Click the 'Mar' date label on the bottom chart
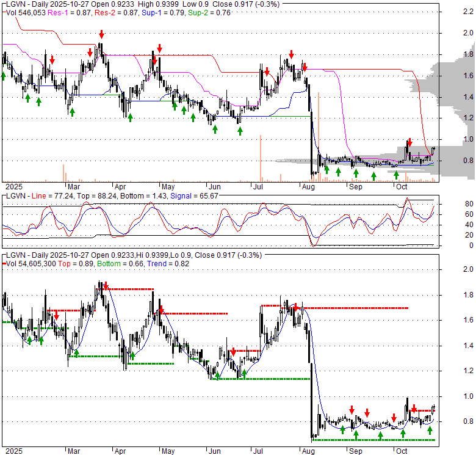 tap(74, 451)
